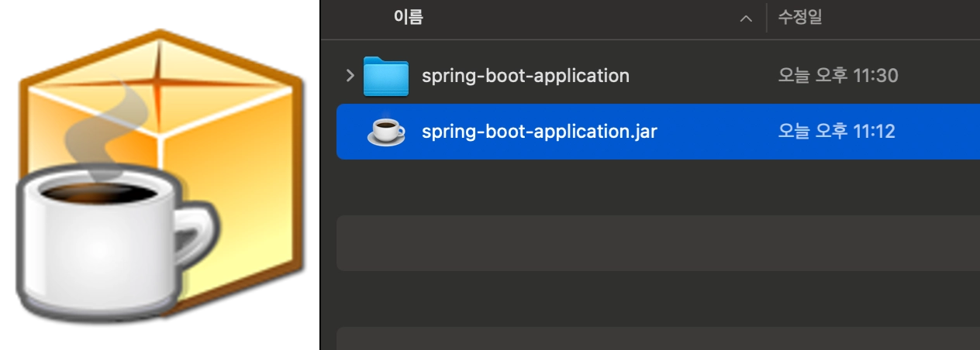Expand the spring-boot-application folder chevron

click(350, 76)
